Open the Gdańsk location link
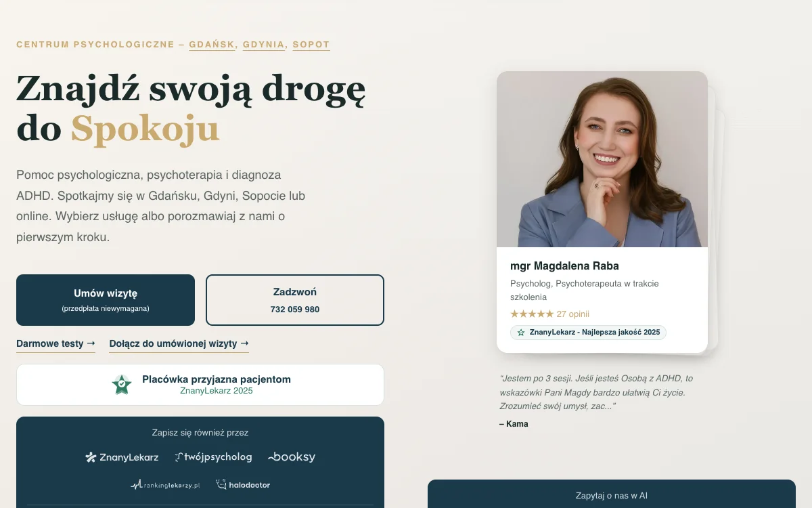812x508 pixels. [212, 45]
